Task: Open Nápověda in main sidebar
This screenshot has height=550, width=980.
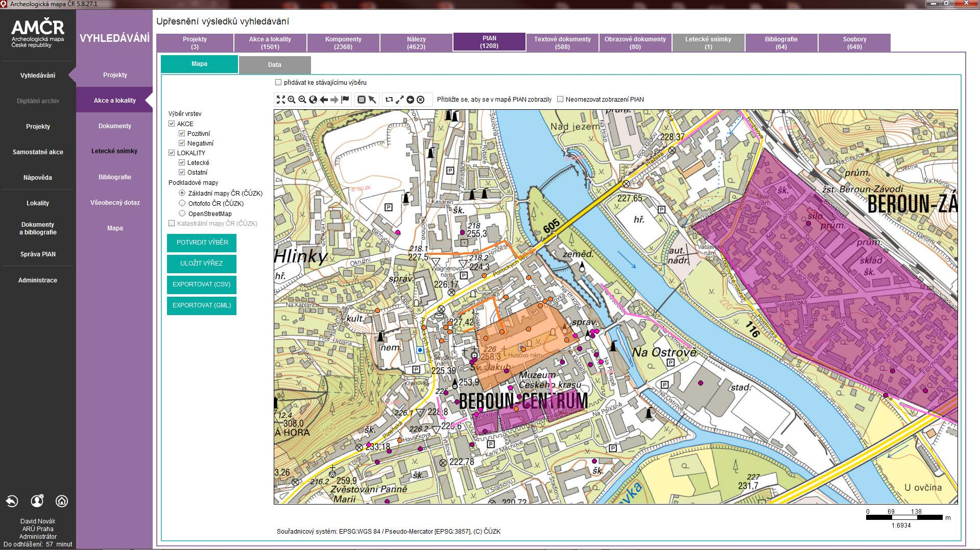Action: (x=38, y=178)
